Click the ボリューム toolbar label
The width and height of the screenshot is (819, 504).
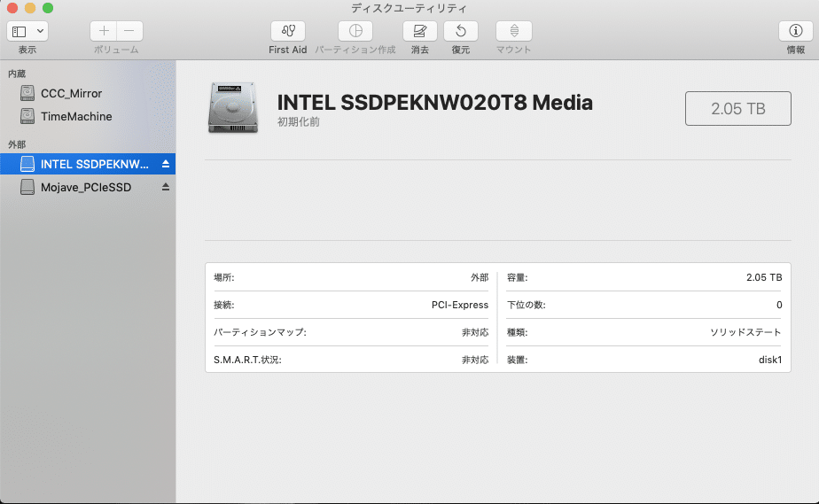(116, 50)
